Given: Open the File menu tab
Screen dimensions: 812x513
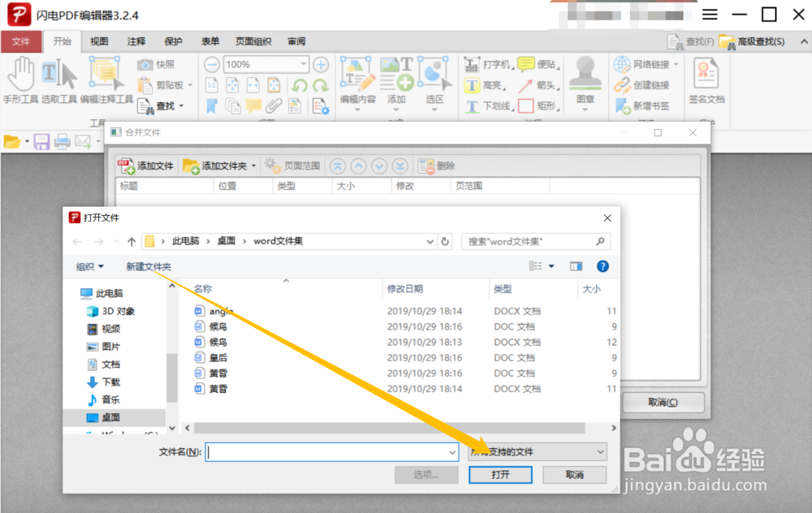Looking at the screenshot, I should point(21,41).
